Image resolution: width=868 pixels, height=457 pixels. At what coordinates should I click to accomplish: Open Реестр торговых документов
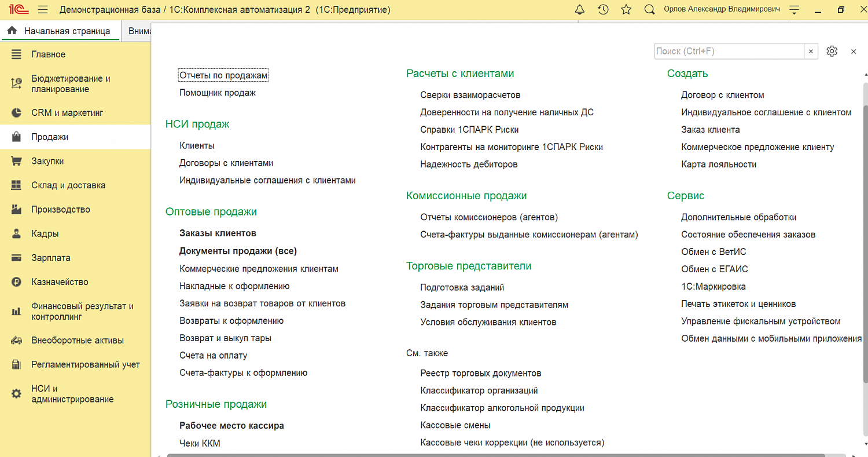pos(481,374)
